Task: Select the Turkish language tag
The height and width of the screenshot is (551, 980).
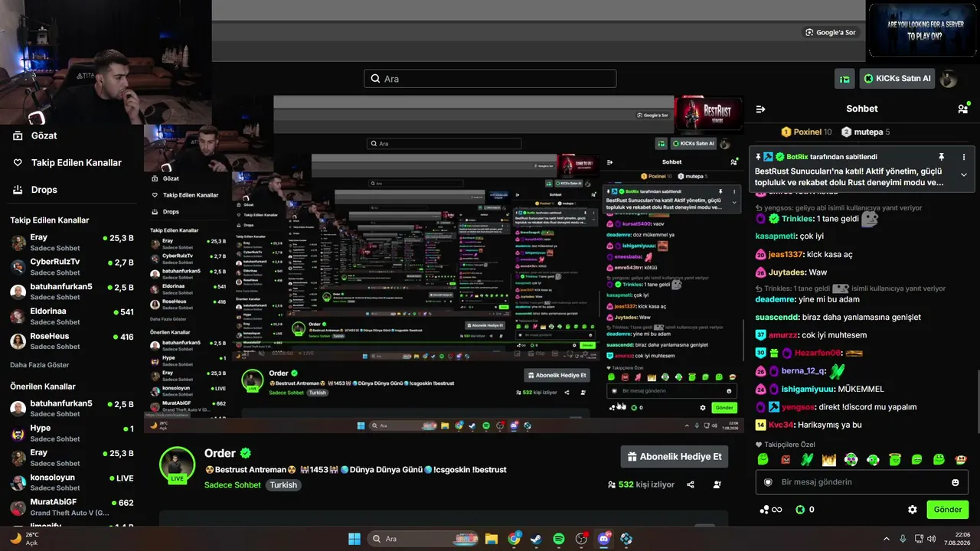Action: click(283, 485)
